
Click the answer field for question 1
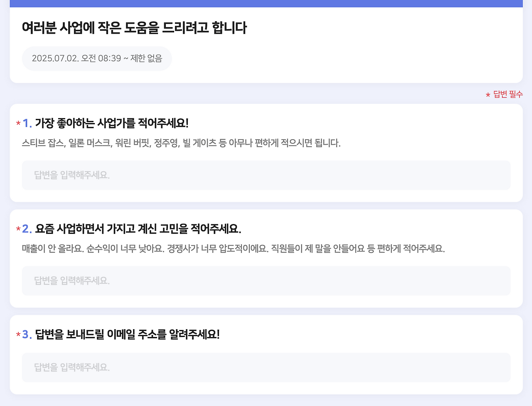(x=266, y=175)
